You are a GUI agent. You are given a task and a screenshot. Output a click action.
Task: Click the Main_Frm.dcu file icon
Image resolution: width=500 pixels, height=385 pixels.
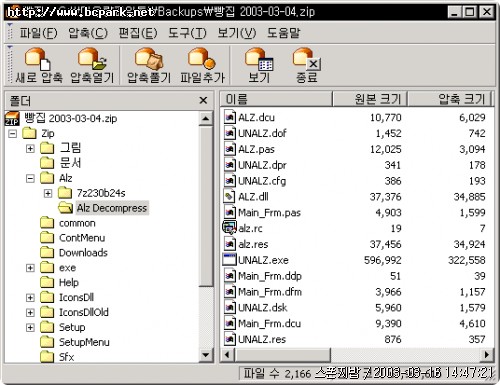(x=230, y=323)
